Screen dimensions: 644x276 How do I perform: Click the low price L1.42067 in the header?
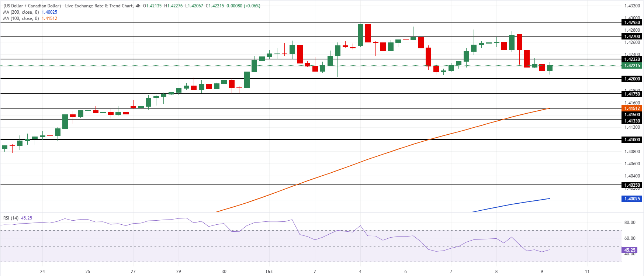tap(194, 6)
